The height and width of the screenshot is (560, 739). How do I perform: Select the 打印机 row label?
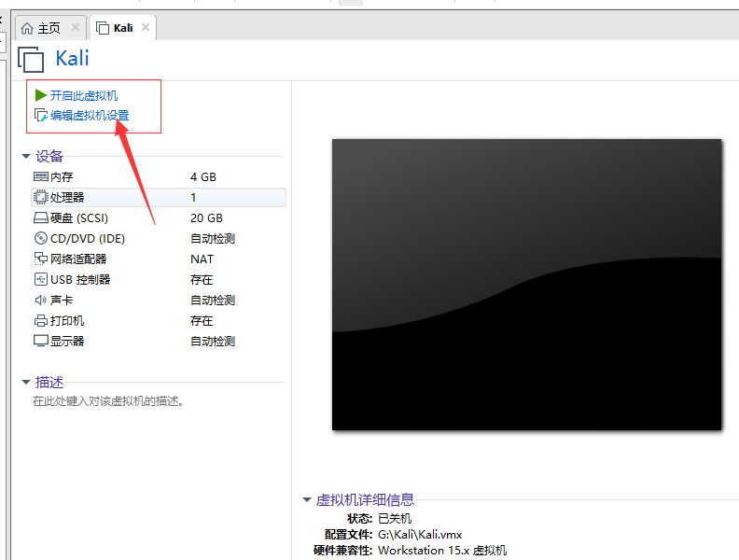pos(67,320)
